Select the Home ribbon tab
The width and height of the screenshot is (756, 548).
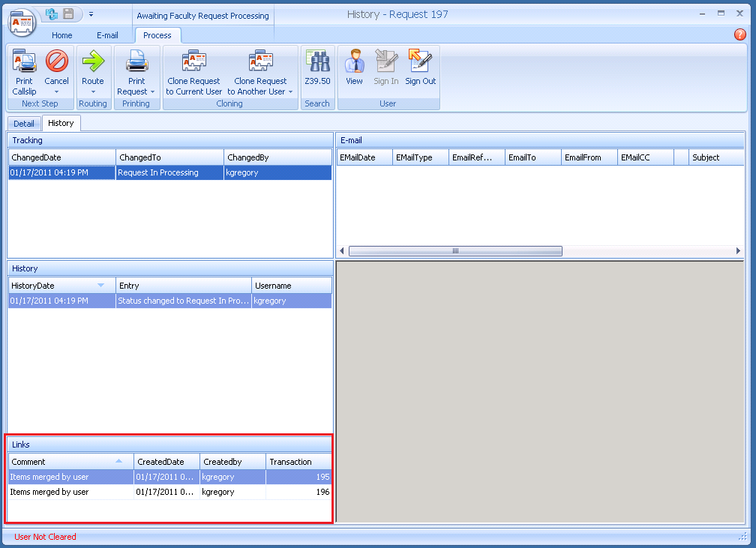[x=61, y=34]
